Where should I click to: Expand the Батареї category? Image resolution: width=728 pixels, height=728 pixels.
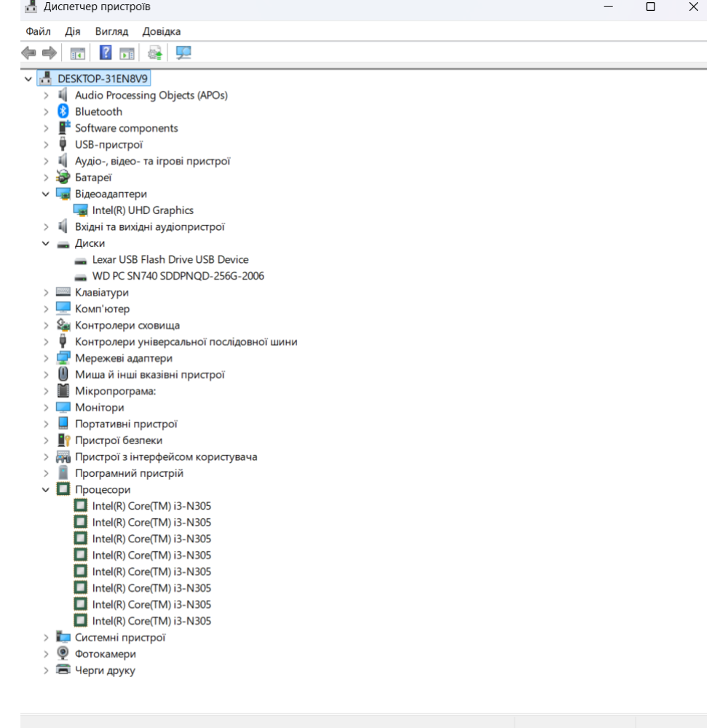click(x=45, y=178)
